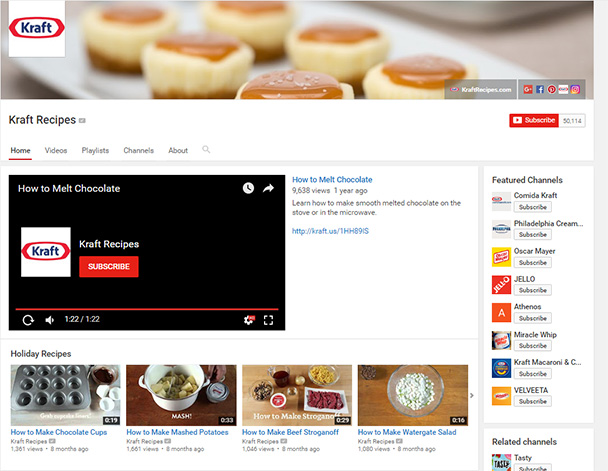The image size is (608, 471).
Task: Open the Google+ social link icon
Action: click(528, 90)
